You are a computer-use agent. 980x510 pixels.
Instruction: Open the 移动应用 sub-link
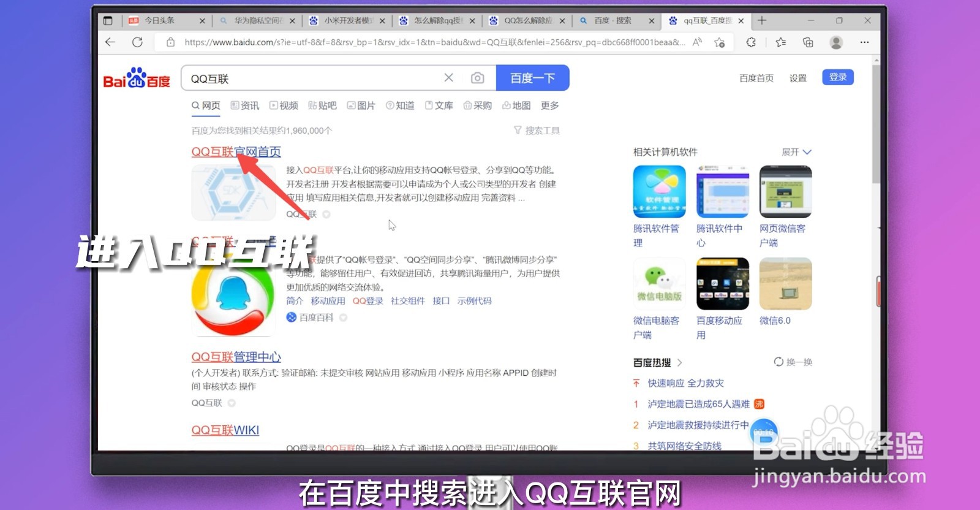click(x=328, y=301)
